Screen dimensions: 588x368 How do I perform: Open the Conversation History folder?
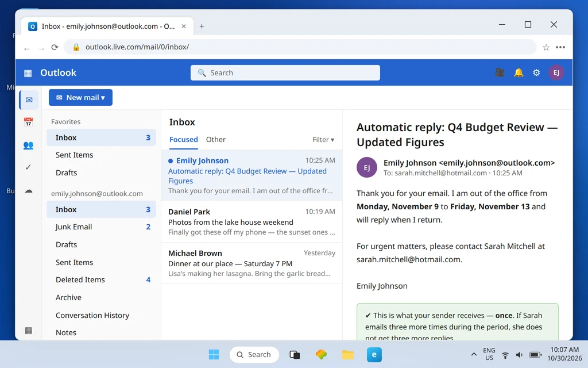101,316
